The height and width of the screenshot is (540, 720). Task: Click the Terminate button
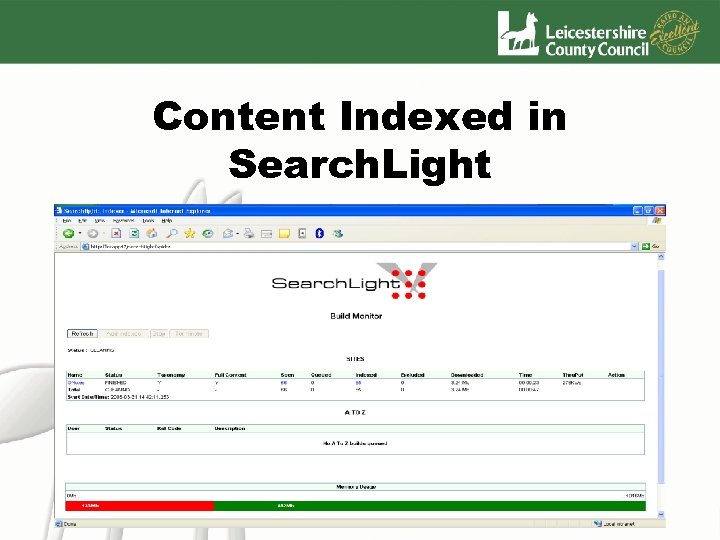pyautogui.click(x=189, y=334)
